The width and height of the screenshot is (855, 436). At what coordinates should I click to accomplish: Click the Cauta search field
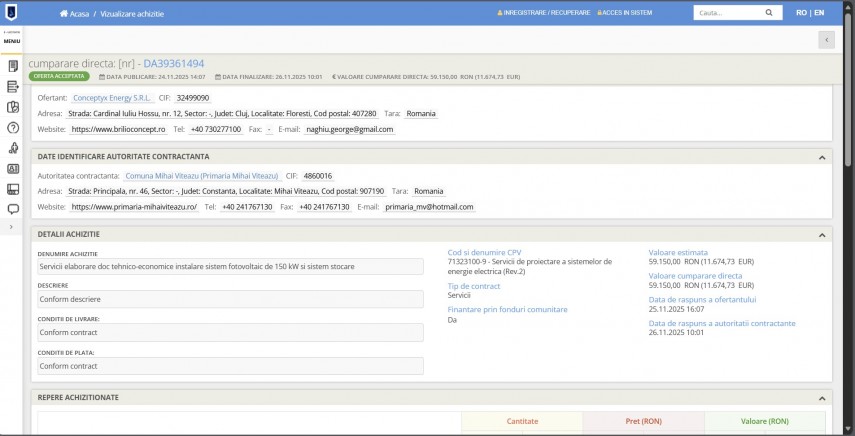click(x=725, y=13)
